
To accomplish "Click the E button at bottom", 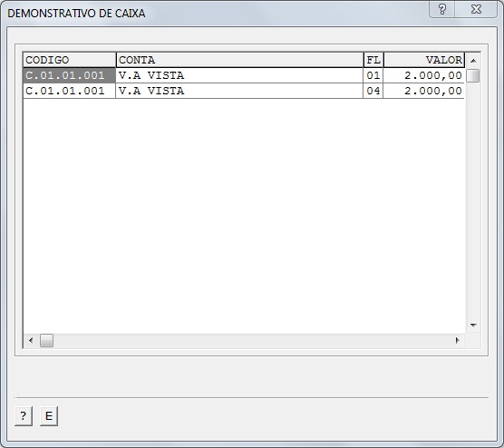I will [49, 416].
